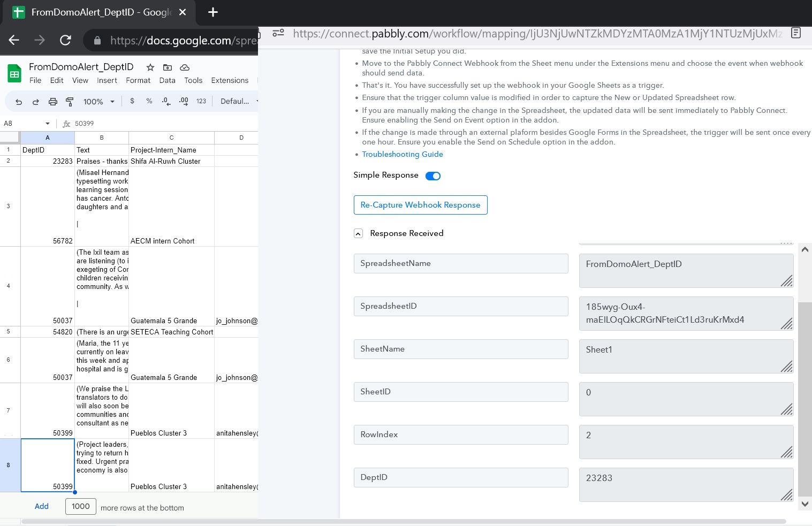
Task: Open the zoom 100% dropdown
Action: [99, 102]
